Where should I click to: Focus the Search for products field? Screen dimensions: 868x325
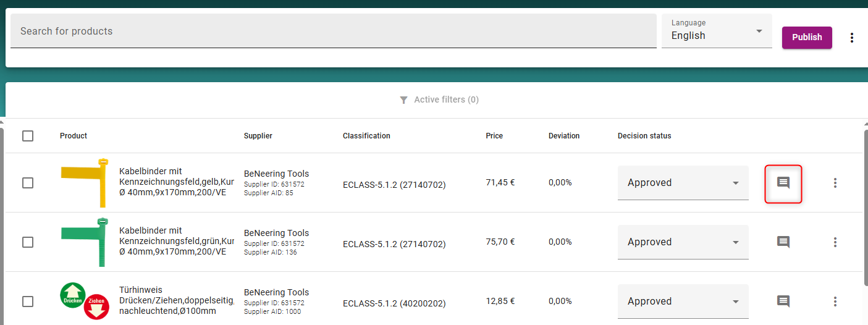(334, 31)
